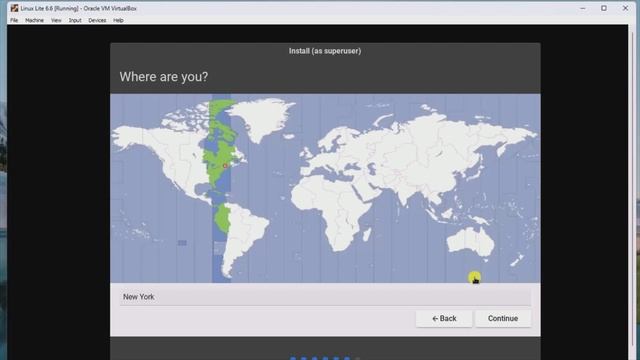Open the View menu
Viewport: 640px width, 360px height.
56,20
